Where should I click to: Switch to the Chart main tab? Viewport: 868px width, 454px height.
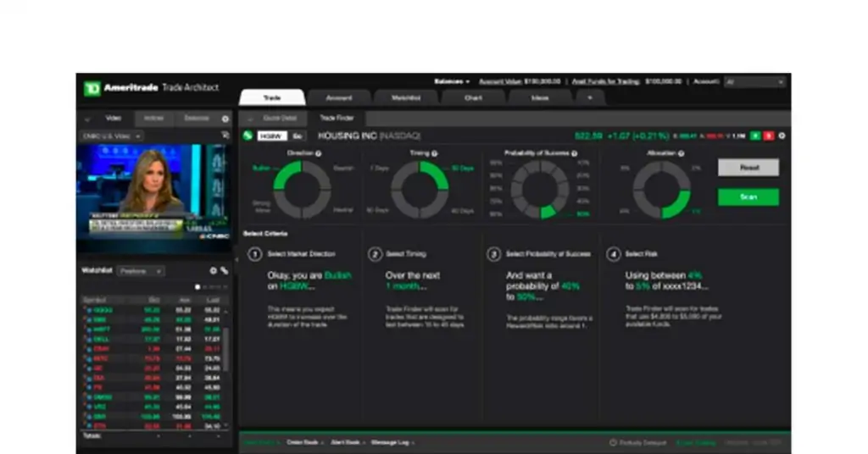point(473,98)
